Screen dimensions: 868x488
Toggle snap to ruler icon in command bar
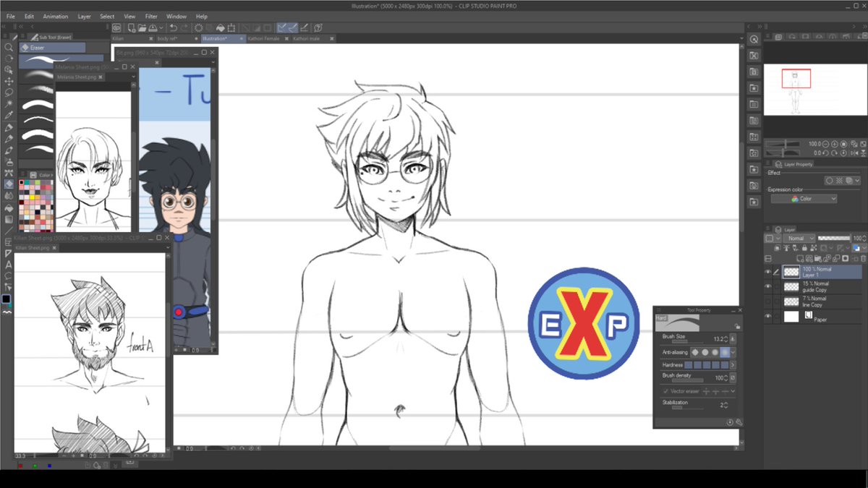pos(282,27)
